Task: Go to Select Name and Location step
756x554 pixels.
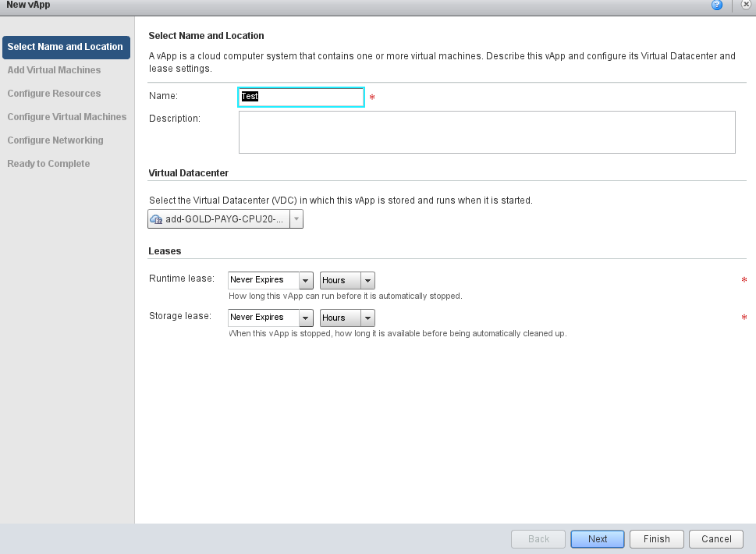Action: tap(66, 47)
